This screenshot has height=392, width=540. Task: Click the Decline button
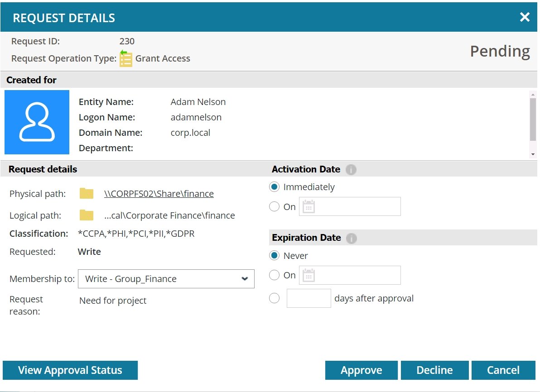434,370
